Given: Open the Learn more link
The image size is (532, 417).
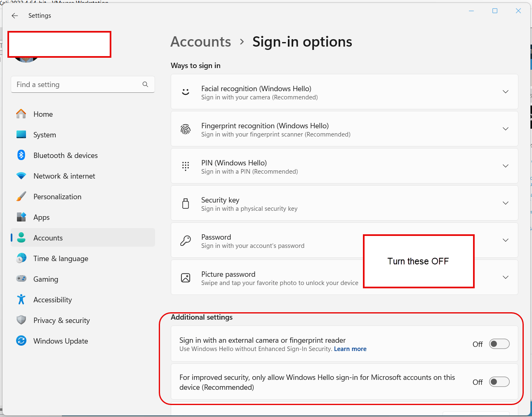Looking at the screenshot, I should pyautogui.click(x=350, y=349).
